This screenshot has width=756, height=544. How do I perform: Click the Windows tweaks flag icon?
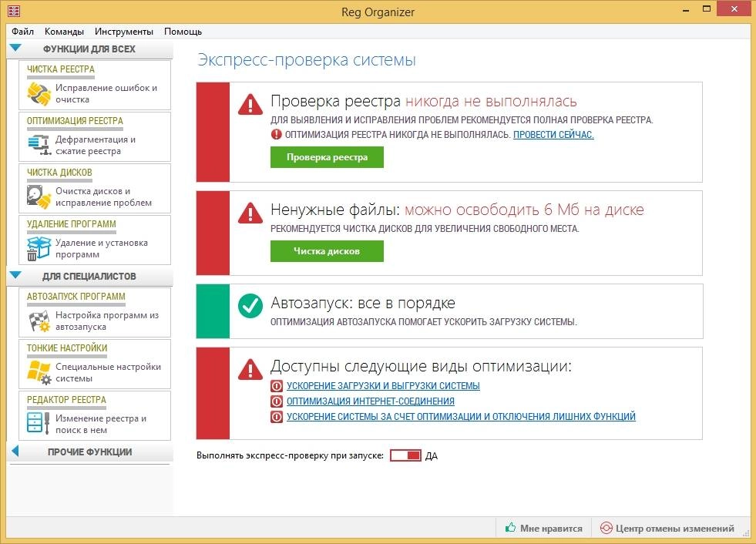pos(39,372)
